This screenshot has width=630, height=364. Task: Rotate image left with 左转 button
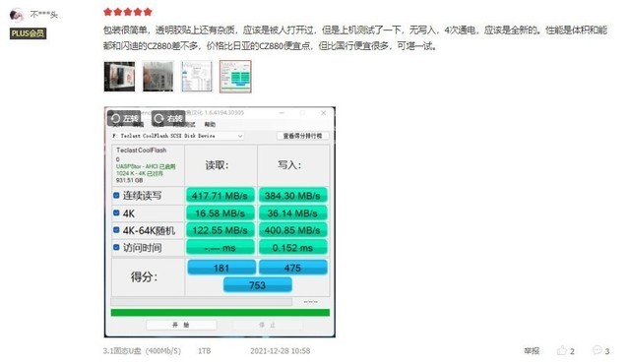point(124,118)
